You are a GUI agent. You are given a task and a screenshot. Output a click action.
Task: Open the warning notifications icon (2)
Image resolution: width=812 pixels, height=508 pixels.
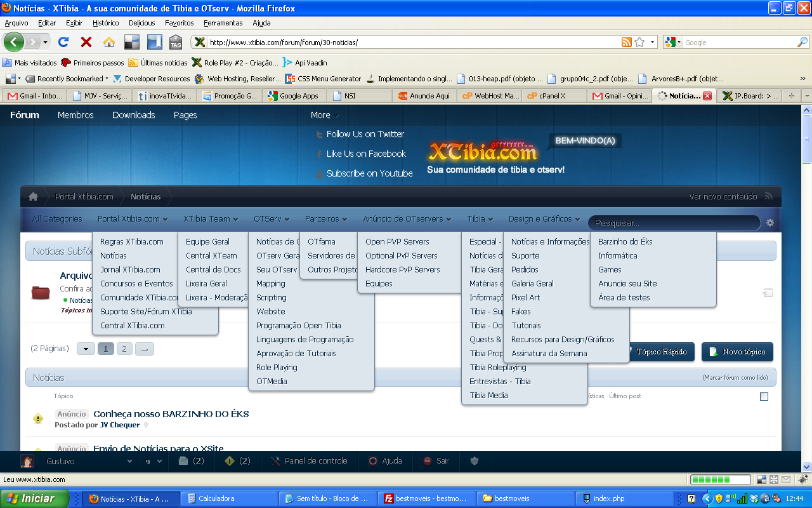[x=230, y=461]
